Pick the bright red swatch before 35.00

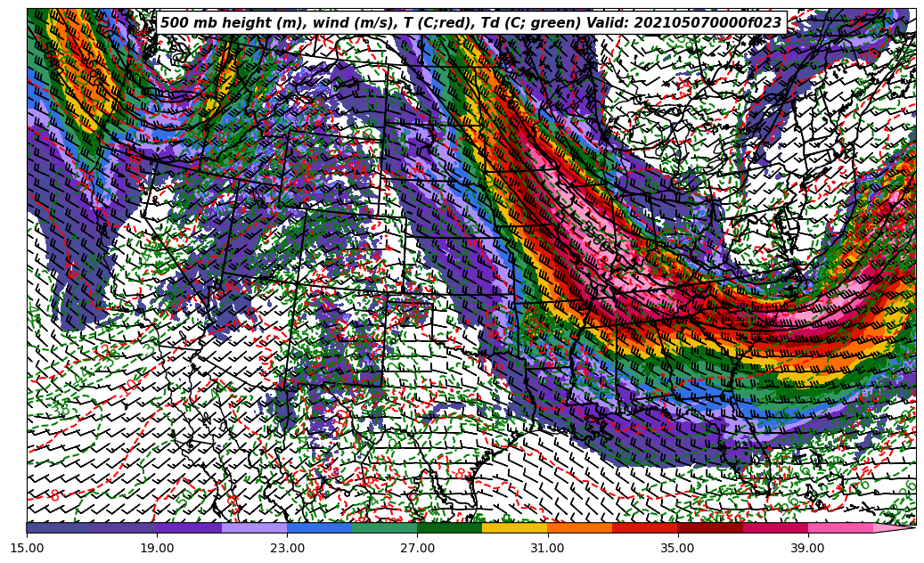click(x=644, y=528)
